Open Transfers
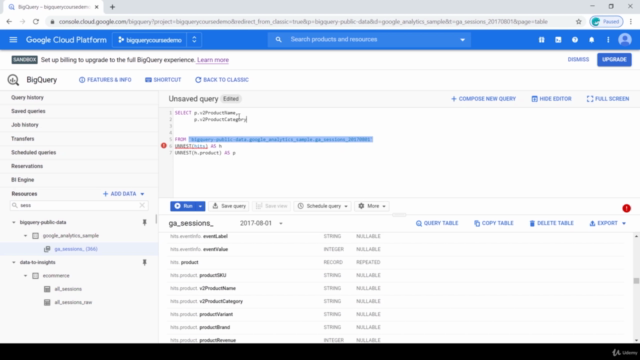Image resolution: width=640 pixels, height=360 pixels. click(22, 139)
